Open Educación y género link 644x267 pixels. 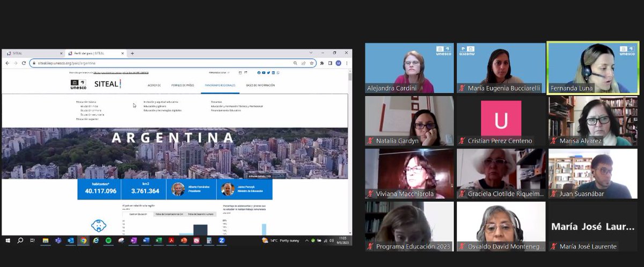[155, 106]
